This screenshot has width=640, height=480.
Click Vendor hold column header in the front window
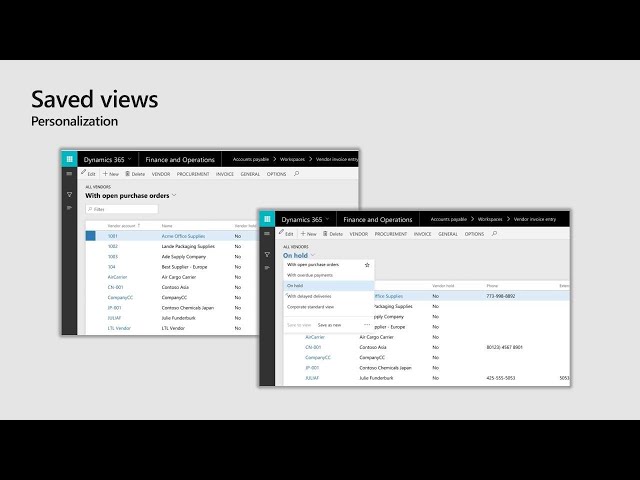click(443, 286)
